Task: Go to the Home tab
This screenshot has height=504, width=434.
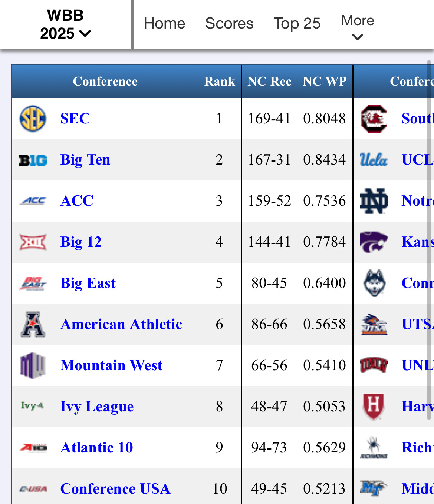Action: click(x=164, y=23)
